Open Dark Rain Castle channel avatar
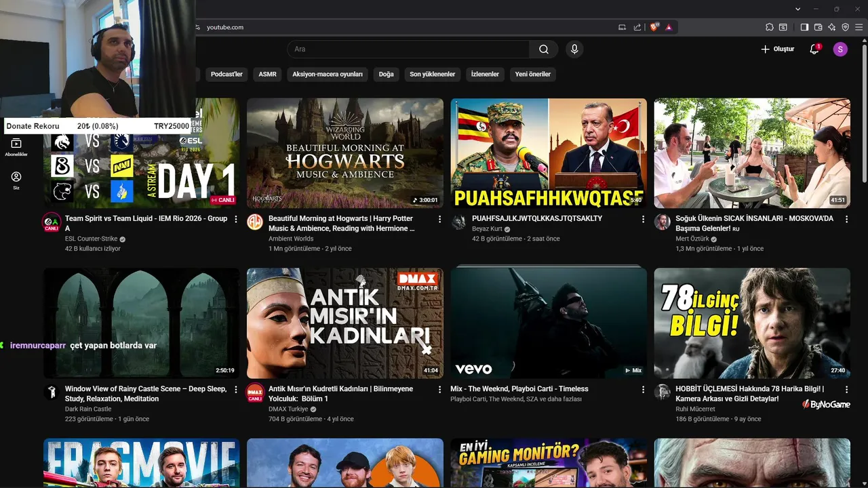868x488 pixels. pyautogui.click(x=52, y=392)
